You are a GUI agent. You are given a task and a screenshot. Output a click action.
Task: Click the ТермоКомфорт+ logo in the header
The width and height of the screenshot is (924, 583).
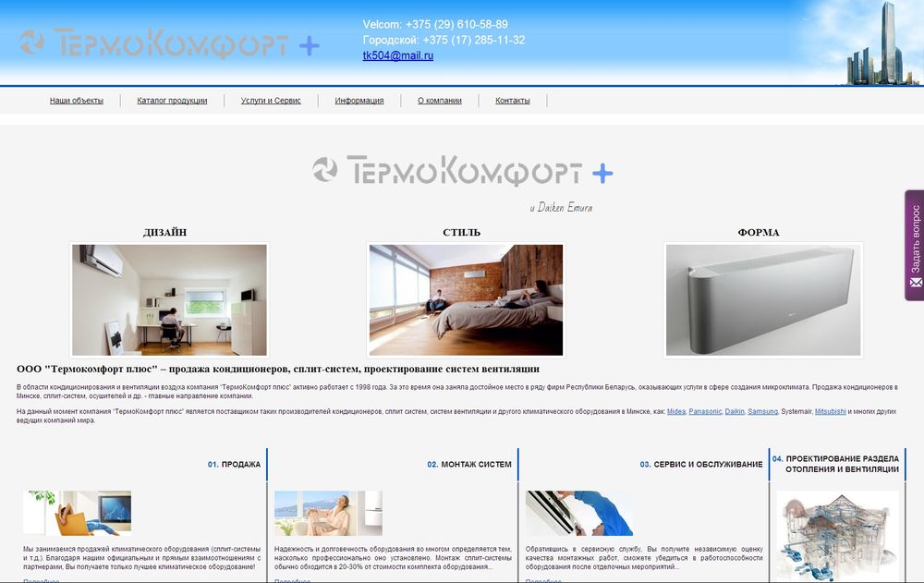coord(169,43)
